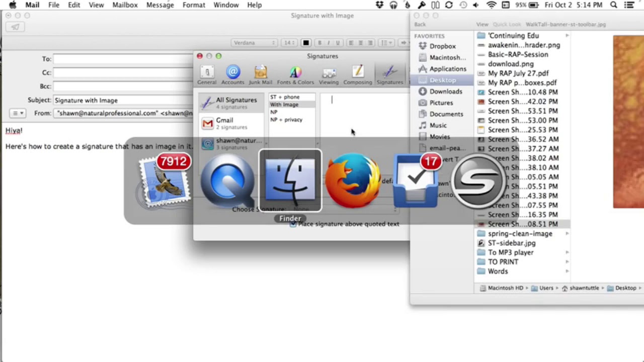The image size is (644, 362).
Task: Expand the Continuing Edu folder
Action: (x=567, y=36)
